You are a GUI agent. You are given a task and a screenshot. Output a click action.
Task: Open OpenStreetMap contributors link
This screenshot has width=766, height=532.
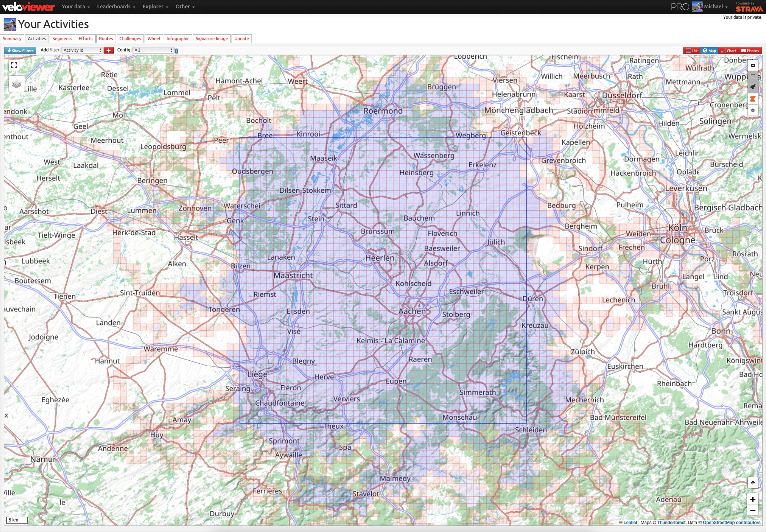[x=732, y=523]
